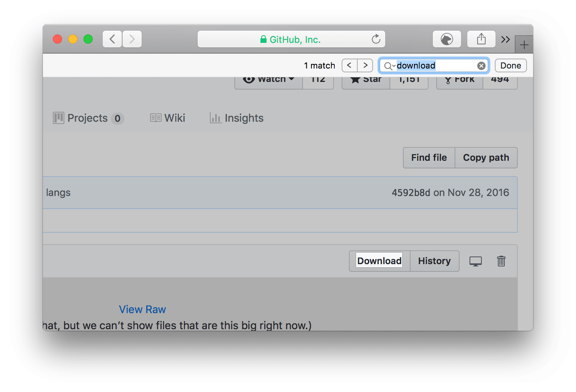Click the History button
This screenshot has width=576, height=392.
tap(434, 261)
